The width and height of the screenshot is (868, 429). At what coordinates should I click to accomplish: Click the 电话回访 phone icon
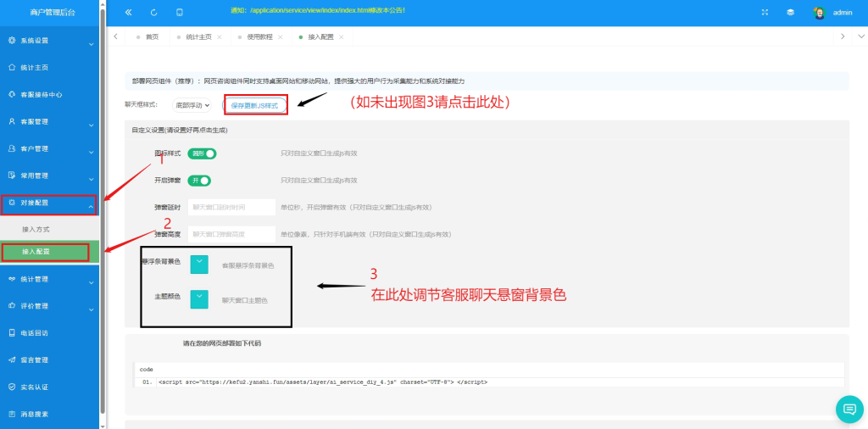click(x=12, y=332)
